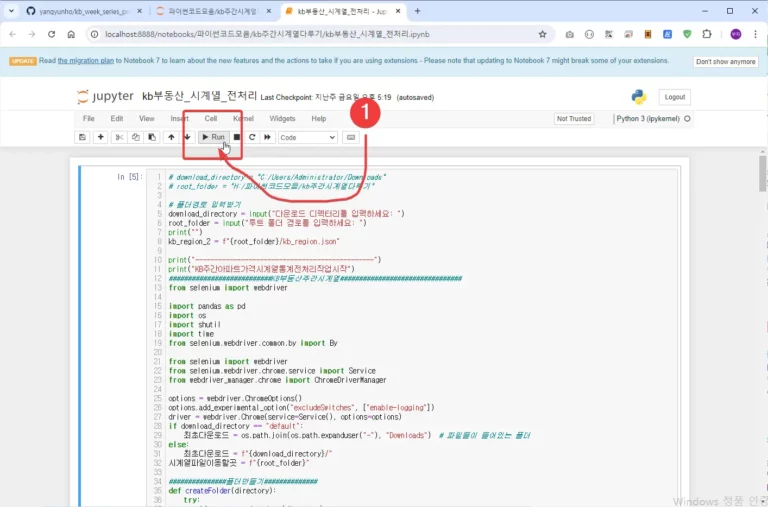The width and height of the screenshot is (768, 507).
Task: Open the Insert menu
Action: click(x=179, y=119)
